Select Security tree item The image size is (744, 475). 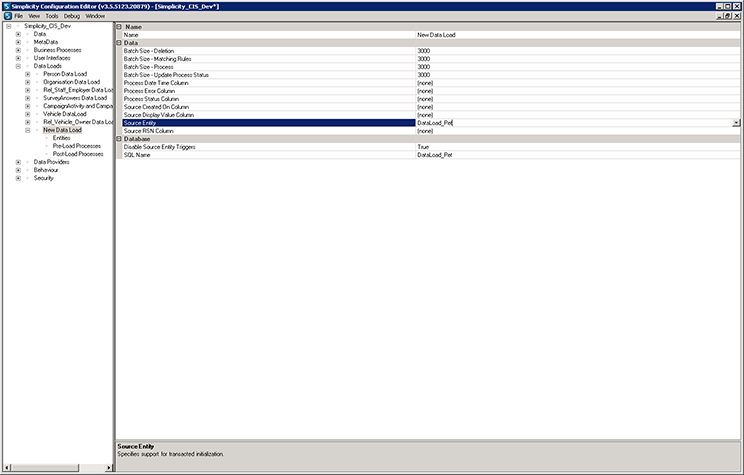point(43,178)
